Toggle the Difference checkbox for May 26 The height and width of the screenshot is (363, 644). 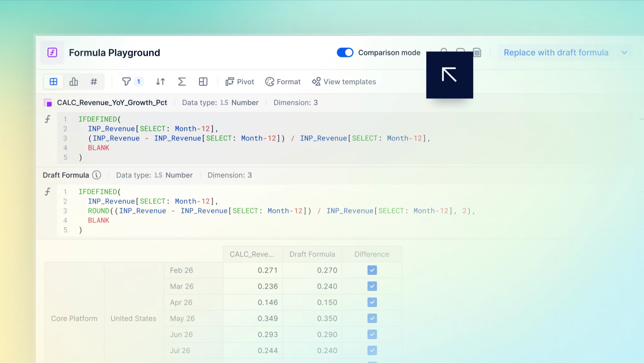click(x=372, y=318)
